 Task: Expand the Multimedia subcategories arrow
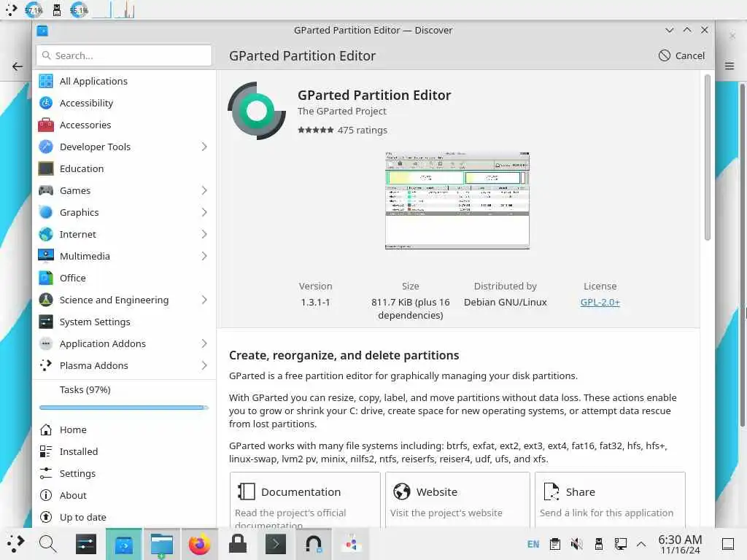pyautogui.click(x=204, y=256)
